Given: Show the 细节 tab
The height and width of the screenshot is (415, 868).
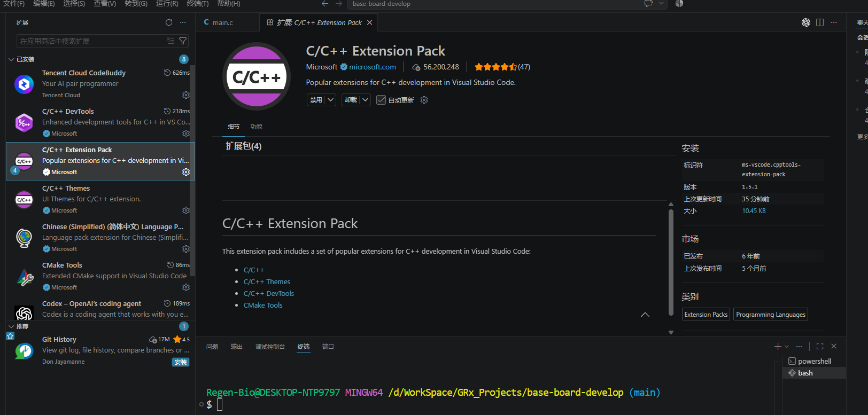Looking at the screenshot, I should click(x=234, y=127).
